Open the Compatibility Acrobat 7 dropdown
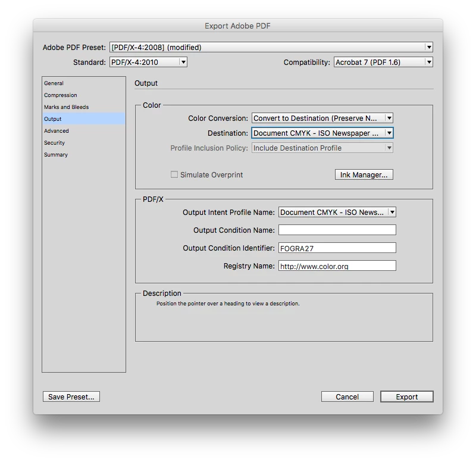The image size is (476, 462). tap(383, 63)
